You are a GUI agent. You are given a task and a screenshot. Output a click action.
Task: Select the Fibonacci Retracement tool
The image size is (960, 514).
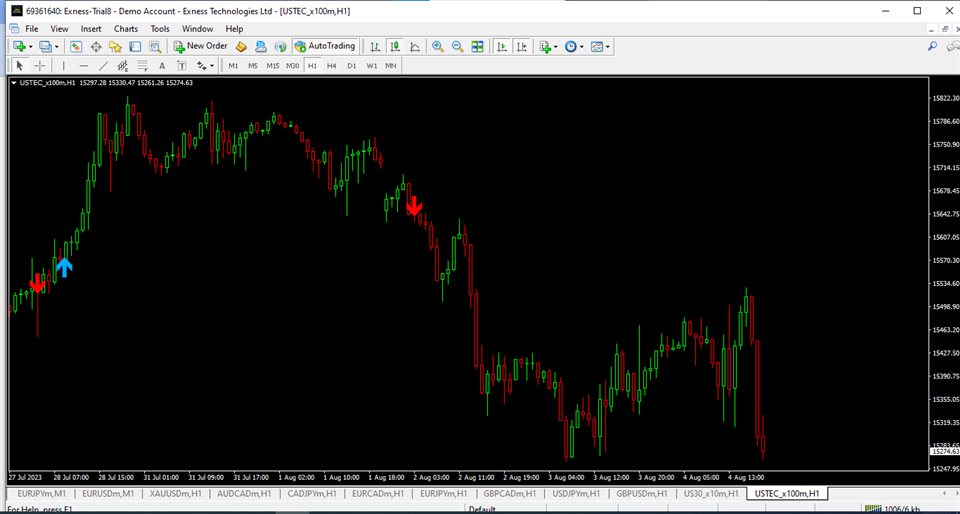(x=142, y=65)
